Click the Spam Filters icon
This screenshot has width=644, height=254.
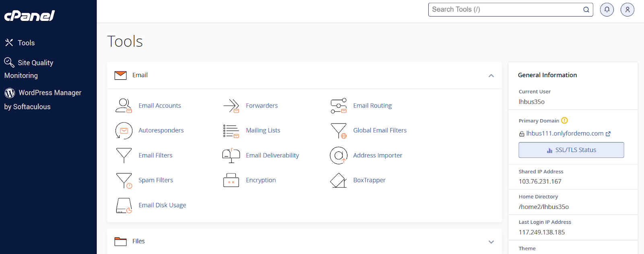click(x=124, y=180)
